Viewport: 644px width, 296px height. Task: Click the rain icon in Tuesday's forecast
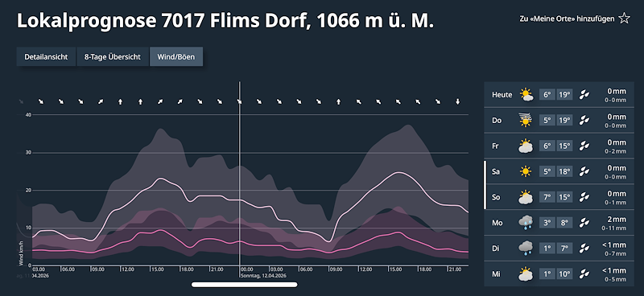(x=526, y=248)
